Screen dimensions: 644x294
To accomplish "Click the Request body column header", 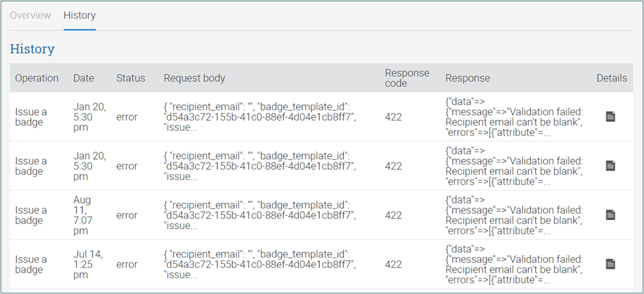I will pyautogui.click(x=195, y=78).
